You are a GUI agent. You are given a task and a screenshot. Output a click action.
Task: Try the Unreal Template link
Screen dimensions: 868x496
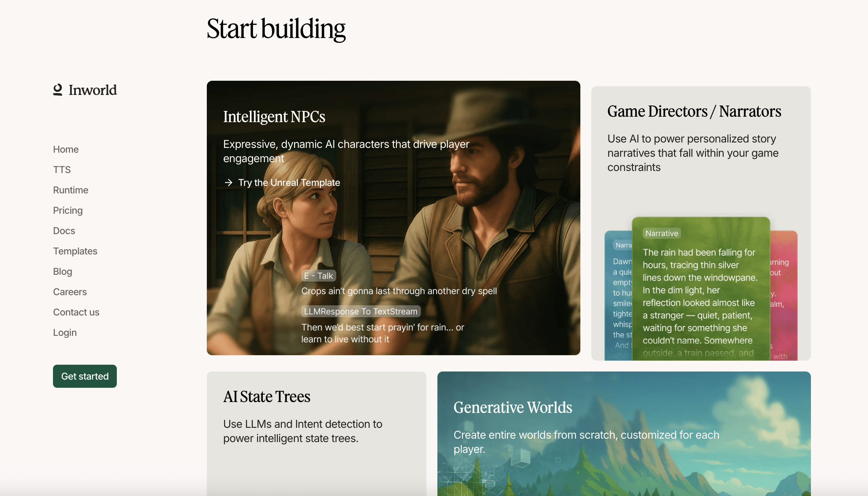click(x=289, y=183)
